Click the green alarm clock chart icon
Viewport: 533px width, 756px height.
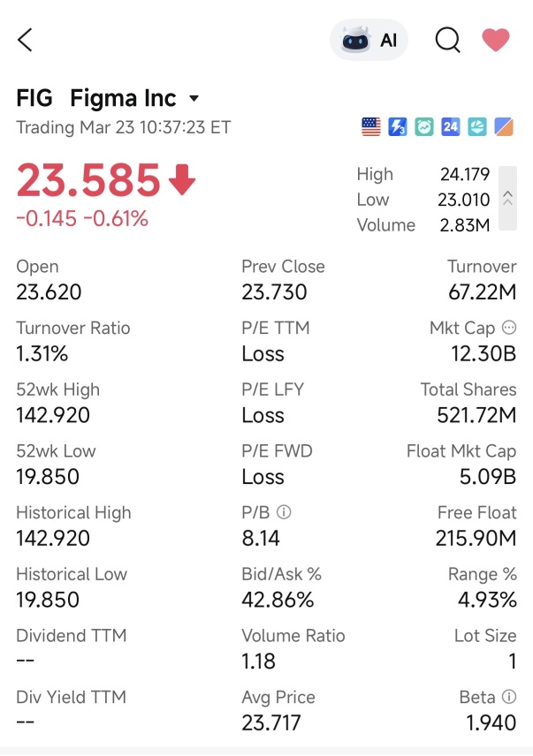click(424, 127)
